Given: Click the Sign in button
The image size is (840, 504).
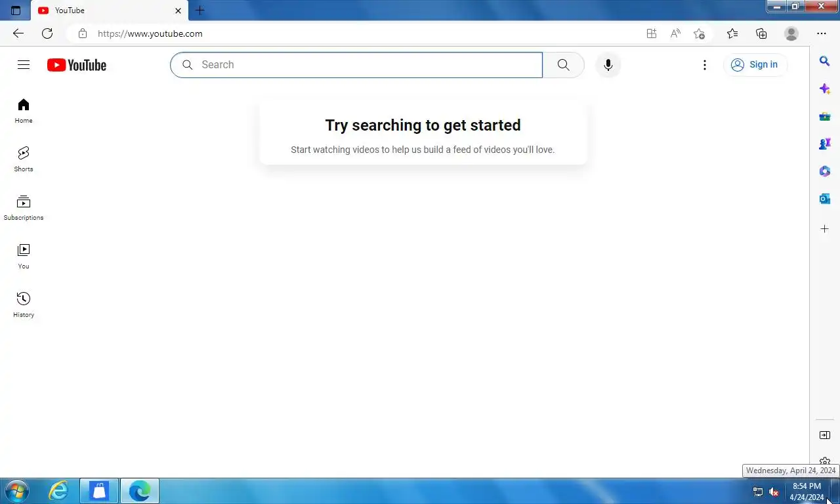Looking at the screenshot, I should (x=755, y=65).
